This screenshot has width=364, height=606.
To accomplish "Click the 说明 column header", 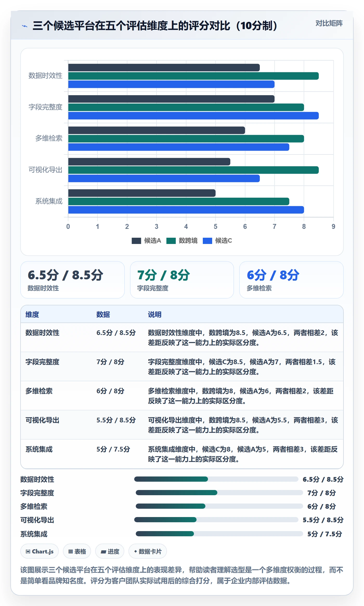I will click(x=155, y=314).
